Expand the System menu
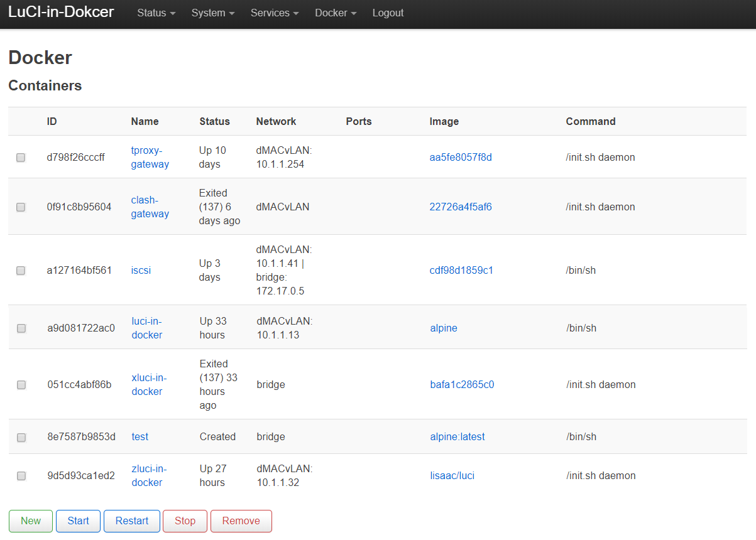The width and height of the screenshot is (756, 540). coord(212,13)
